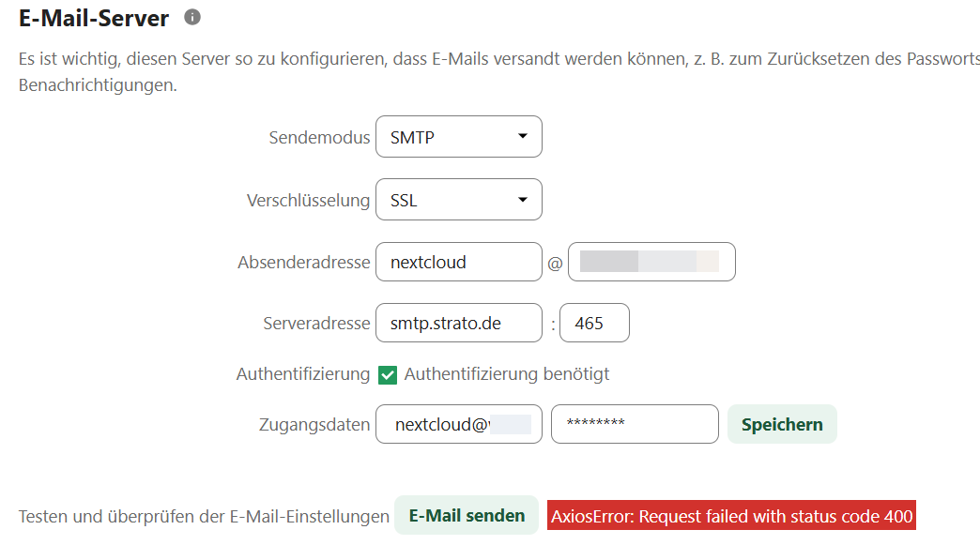The width and height of the screenshot is (980, 545).
Task: Click the red AxiosError status message
Action: click(731, 516)
